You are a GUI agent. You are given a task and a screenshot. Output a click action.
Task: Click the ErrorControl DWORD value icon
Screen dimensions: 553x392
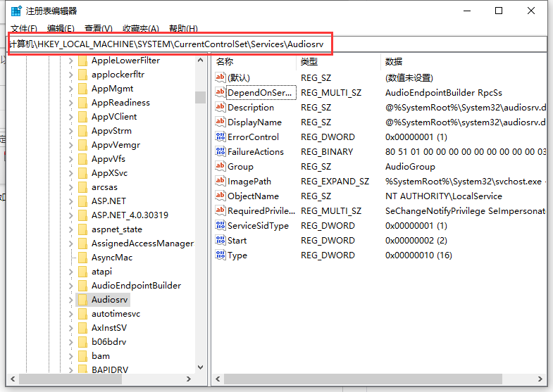(220, 137)
